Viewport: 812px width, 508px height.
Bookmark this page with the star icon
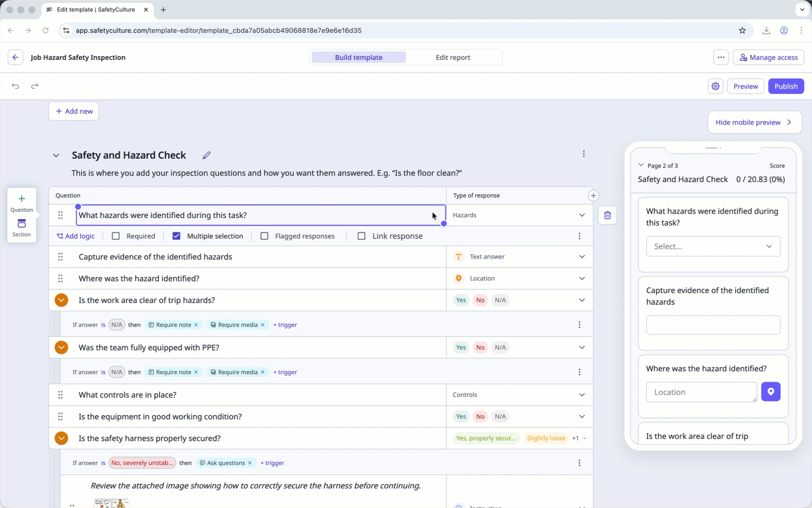(x=742, y=30)
